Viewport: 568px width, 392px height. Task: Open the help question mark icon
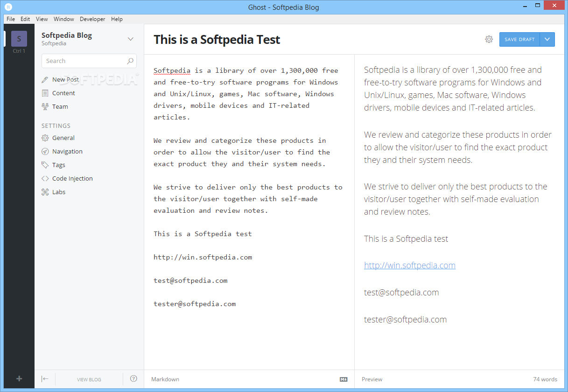coord(133,379)
